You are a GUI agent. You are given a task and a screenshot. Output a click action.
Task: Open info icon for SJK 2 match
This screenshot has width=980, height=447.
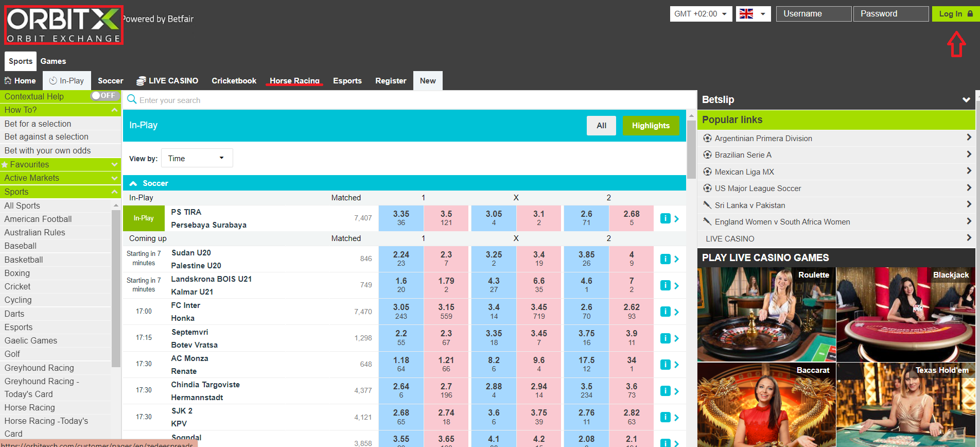coord(665,417)
